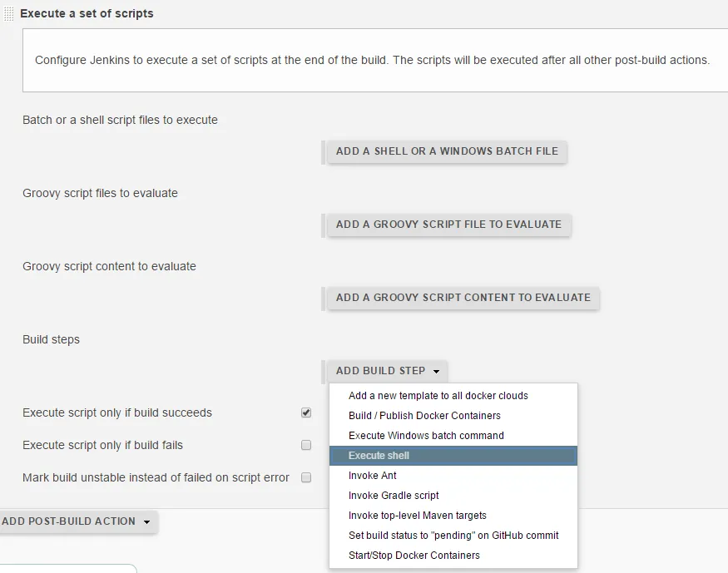728x573 pixels.
Task: Check Mark build unstable instead of failed
Action: point(306,477)
